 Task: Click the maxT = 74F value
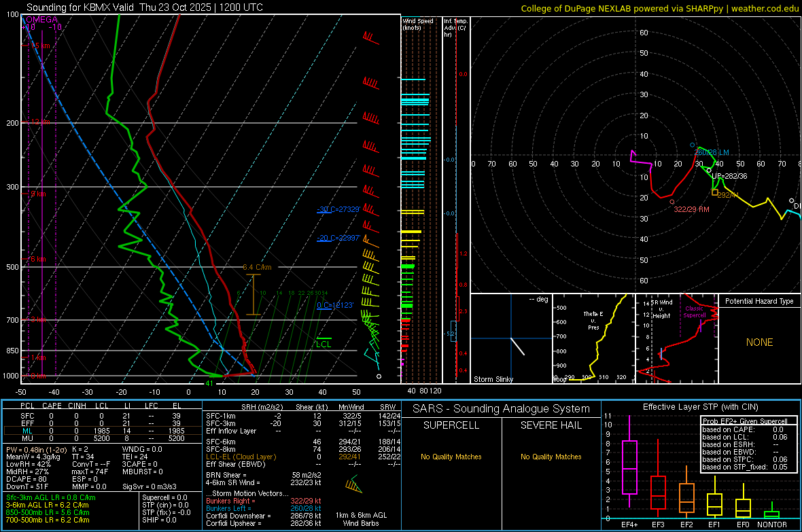[90, 472]
